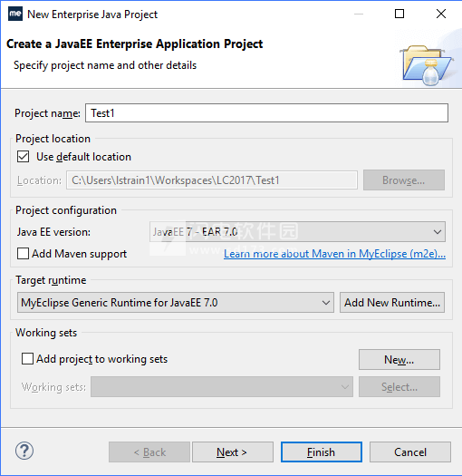Maximize the New Enterprise Java Project window
The height and width of the screenshot is (476, 462).
(x=399, y=14)
